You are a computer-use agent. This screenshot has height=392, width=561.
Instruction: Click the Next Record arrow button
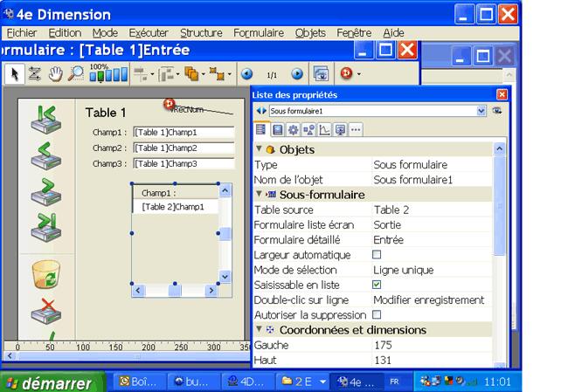click(x=45, y=189)
